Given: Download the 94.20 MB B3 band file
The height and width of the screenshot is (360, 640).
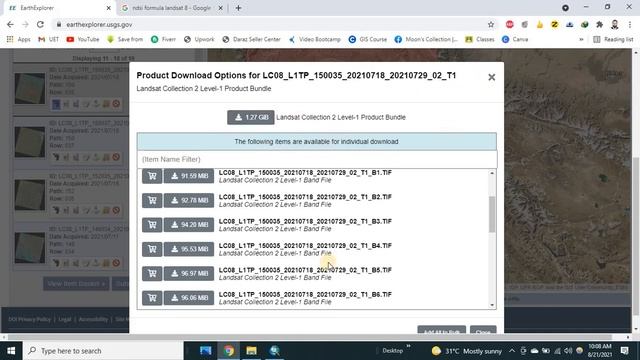Looking at the screenshot, I should click(189, 225).
